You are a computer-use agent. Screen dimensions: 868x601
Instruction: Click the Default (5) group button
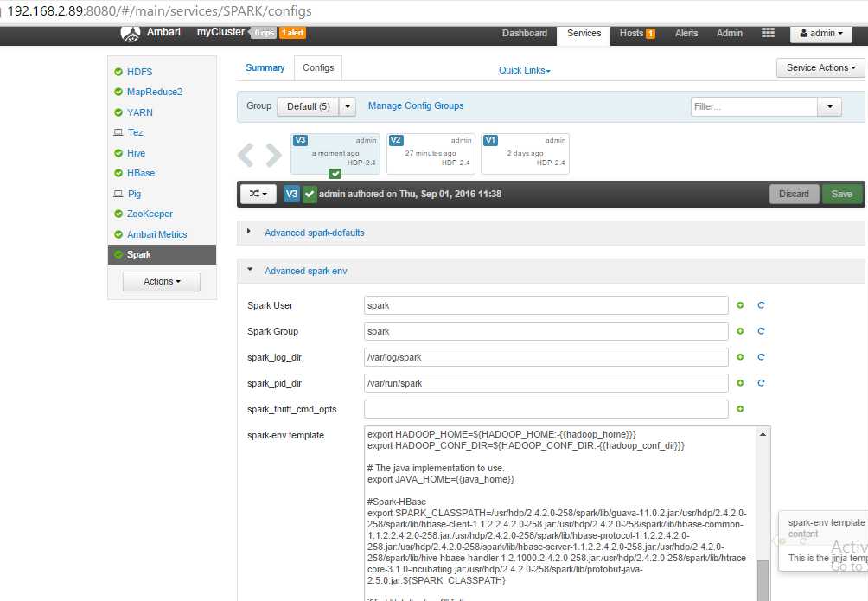pos(309,106)
